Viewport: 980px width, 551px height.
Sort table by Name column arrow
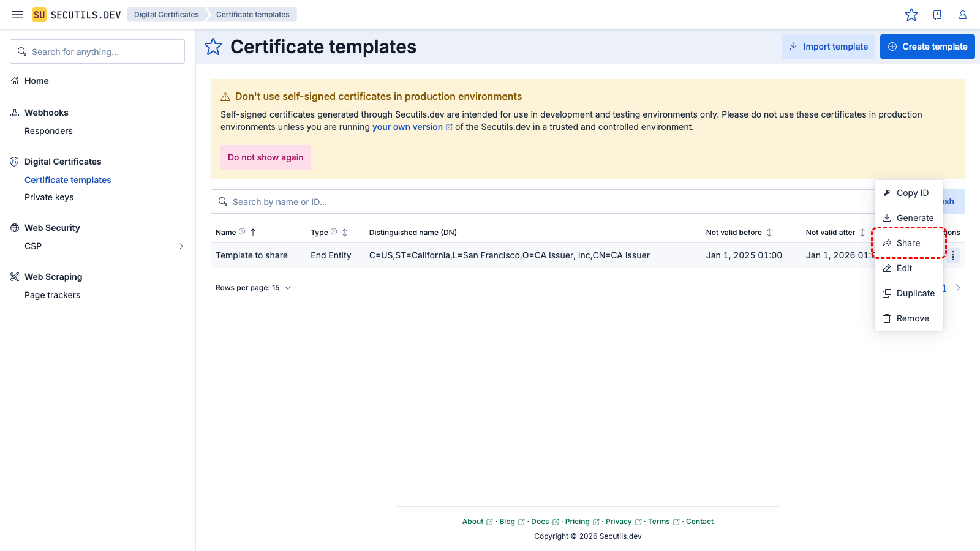[x=253, y=233]
